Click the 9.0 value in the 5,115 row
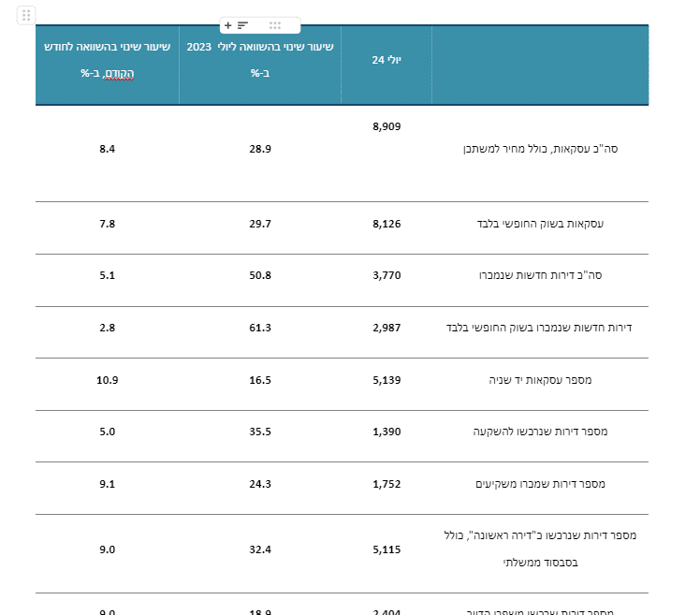 (107, 549)
